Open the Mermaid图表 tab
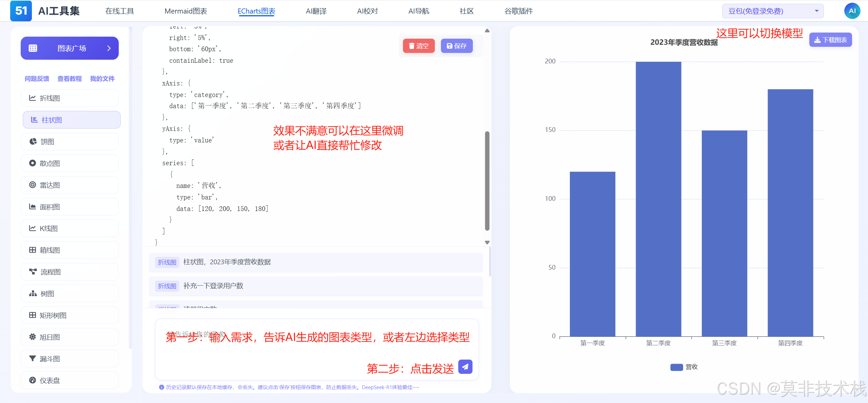 (x=186, y=11)
